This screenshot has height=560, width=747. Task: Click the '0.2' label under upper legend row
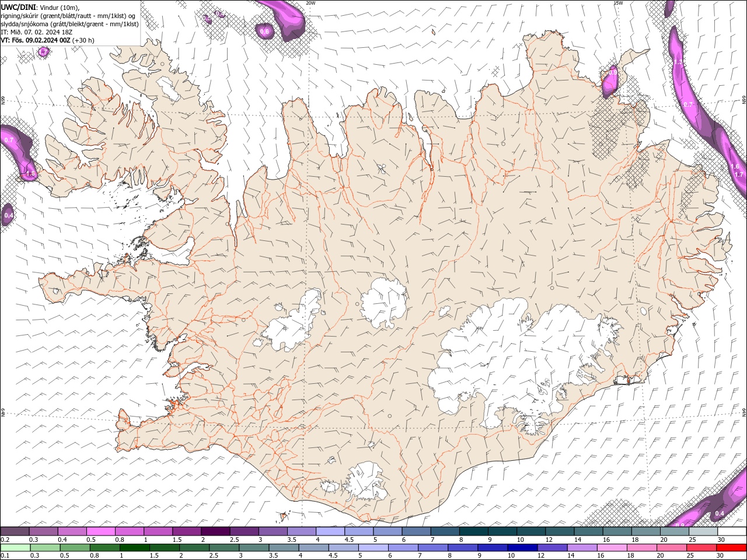coord(5,540)
